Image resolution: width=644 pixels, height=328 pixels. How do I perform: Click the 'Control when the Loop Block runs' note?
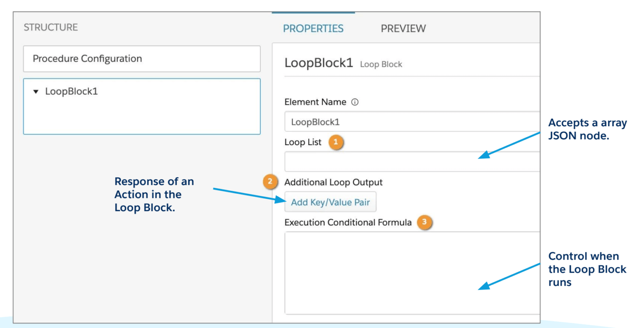click(587, 269)
